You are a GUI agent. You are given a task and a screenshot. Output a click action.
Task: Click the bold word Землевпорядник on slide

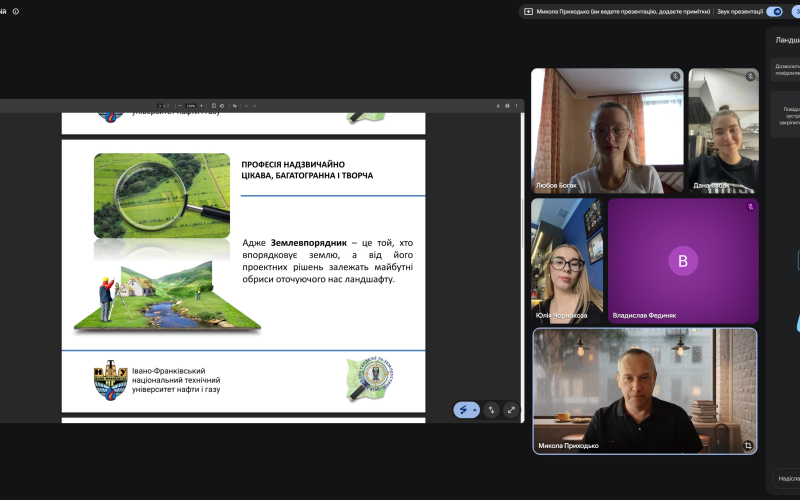(308, 243)
